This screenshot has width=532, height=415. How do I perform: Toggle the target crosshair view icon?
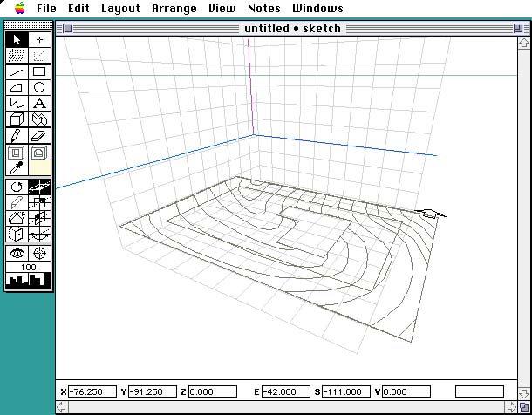point(40,253)
